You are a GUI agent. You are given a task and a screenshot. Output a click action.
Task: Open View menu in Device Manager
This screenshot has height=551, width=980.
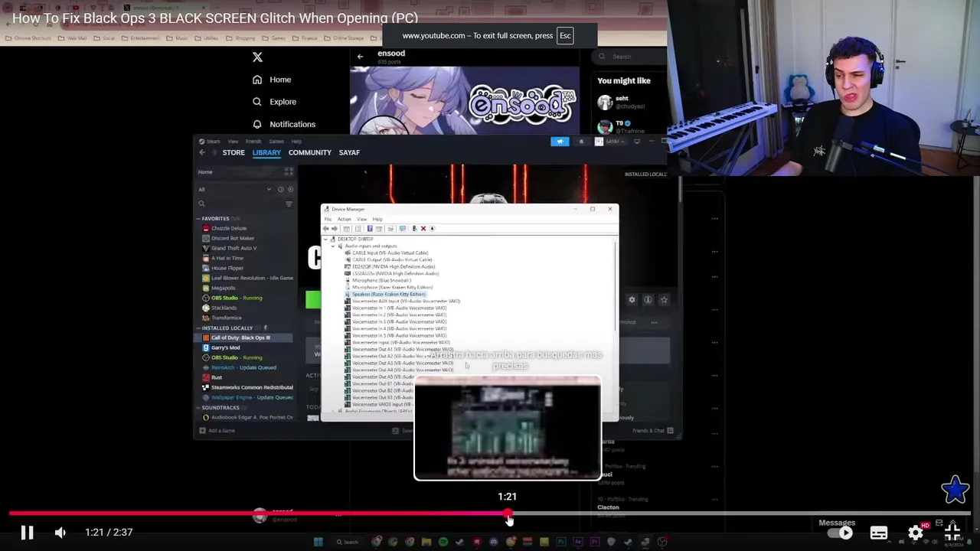[361, 220]
